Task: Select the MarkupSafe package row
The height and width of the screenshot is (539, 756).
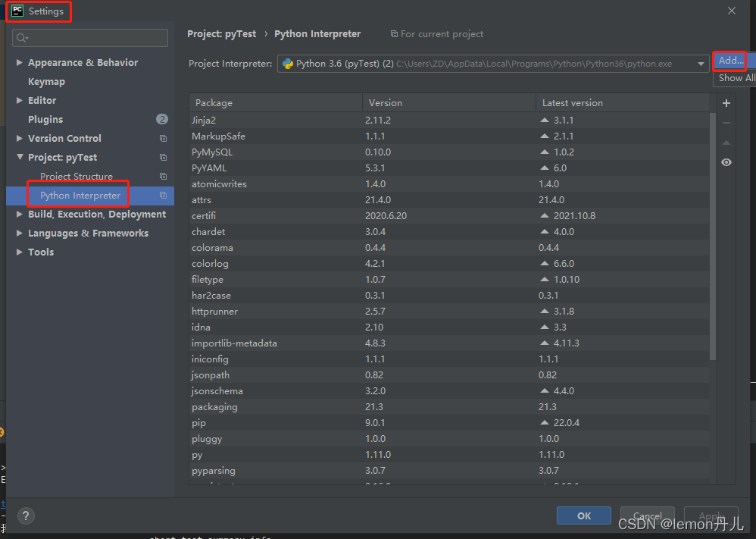Action: click(x=449, y=136)
